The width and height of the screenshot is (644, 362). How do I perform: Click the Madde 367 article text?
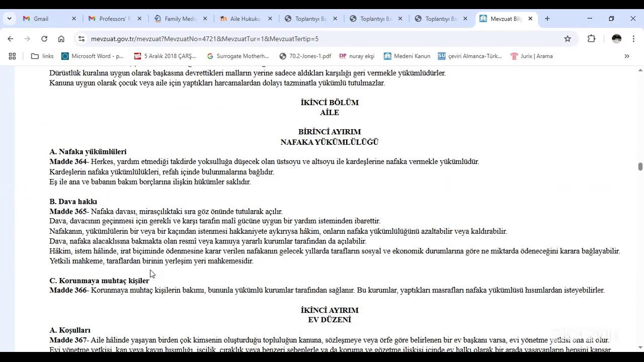329,340
